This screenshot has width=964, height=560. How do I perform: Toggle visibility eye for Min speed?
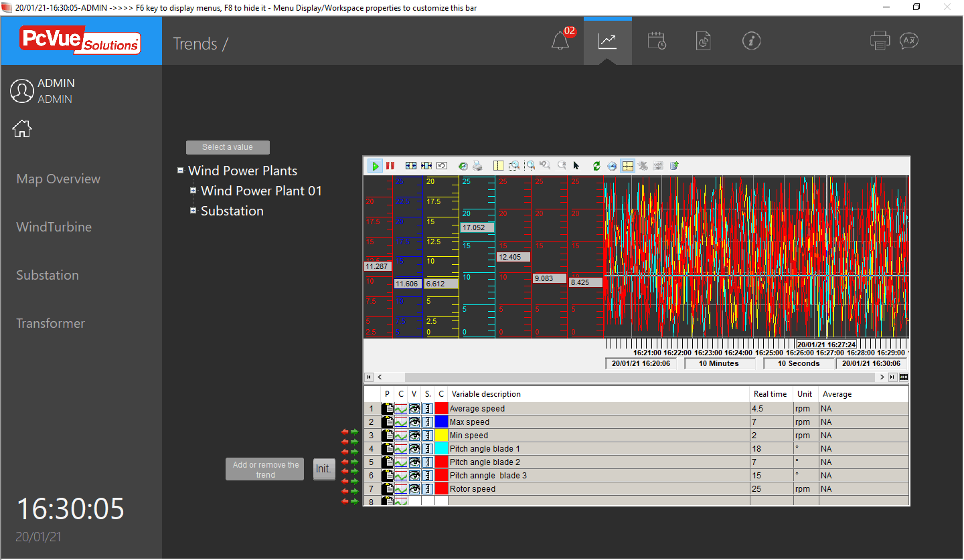pos(414,436)
